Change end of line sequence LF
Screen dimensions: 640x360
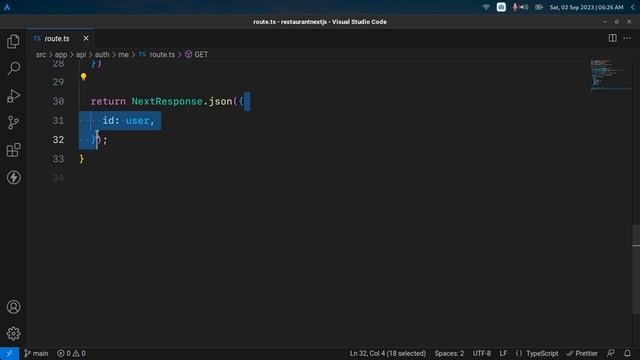(x=503, y=353)
